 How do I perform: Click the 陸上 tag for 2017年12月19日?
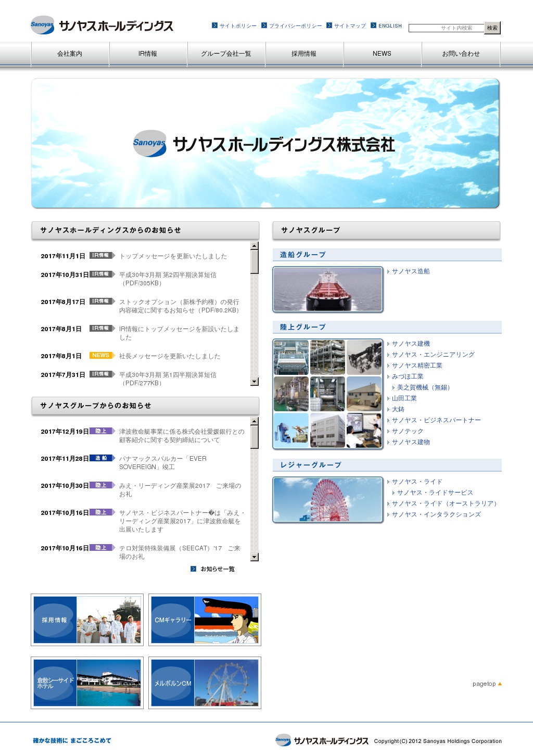pyautogui.click(x=102, y=431)
